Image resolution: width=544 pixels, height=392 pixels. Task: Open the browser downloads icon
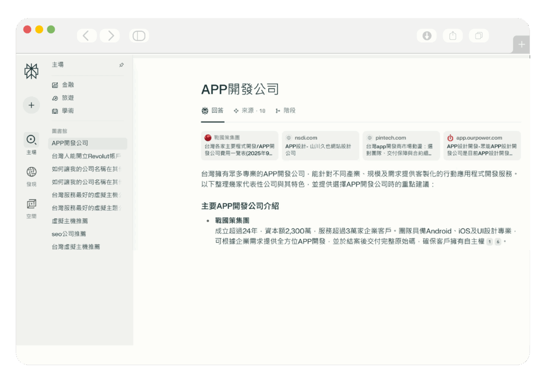click(x=427, y=36)
